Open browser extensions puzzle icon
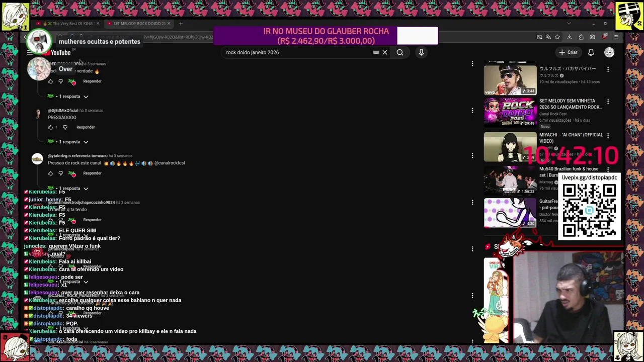 pos(581,37)
